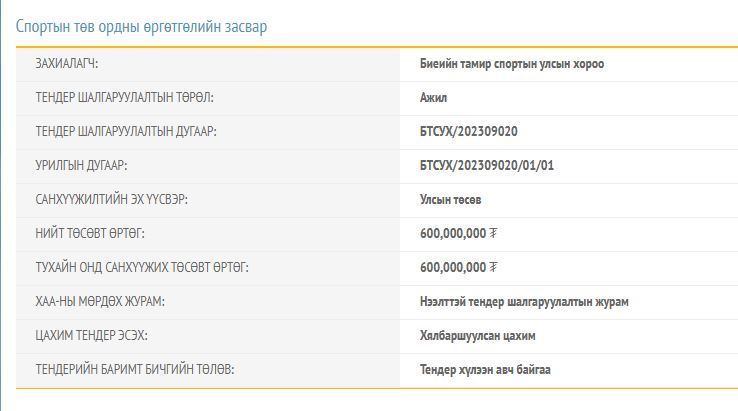This screenshot has width=738, height=411.
Task: Click the 'ХАА-НЫ МӨРДӨХ ЖУРАМ:' label
Action: (x=100, y=302)
